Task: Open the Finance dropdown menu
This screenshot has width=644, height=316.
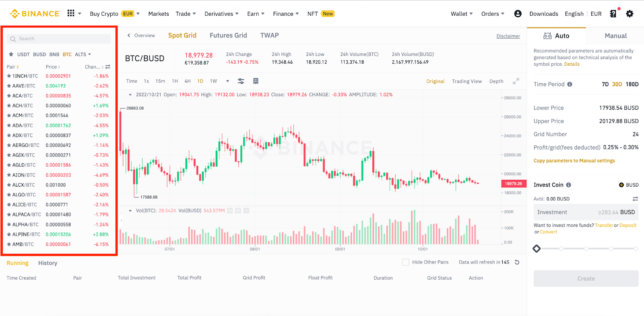Action: [286, 14]
